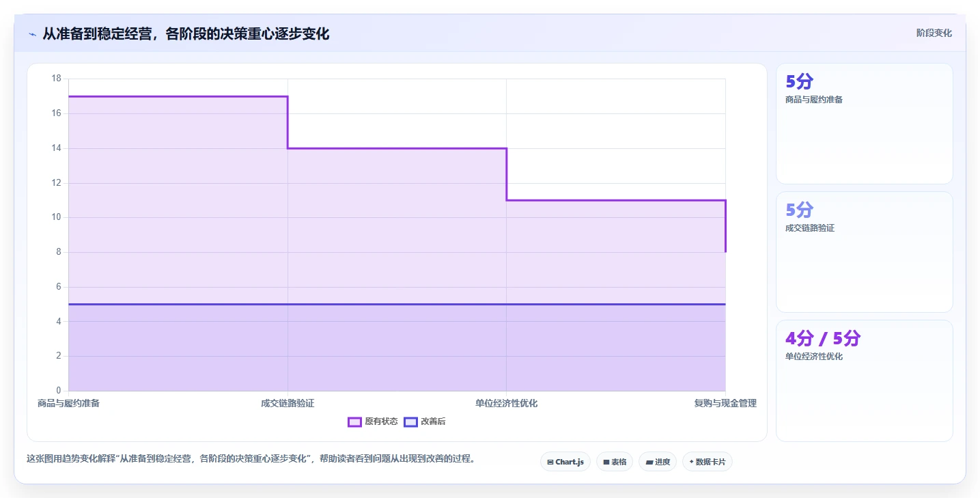Click the 复购与现金管理 axis label
Viewport: 980px width, 498px height.
coord(725,403)
